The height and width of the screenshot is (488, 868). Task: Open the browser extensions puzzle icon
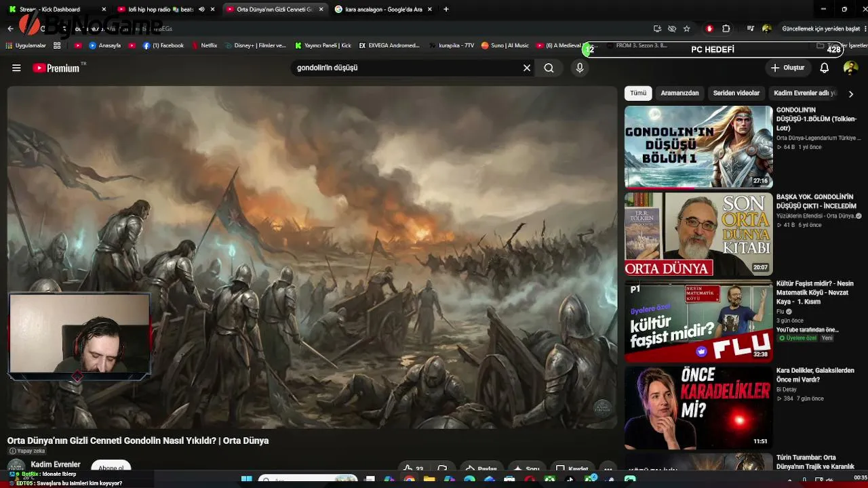(x=726, y=28)
